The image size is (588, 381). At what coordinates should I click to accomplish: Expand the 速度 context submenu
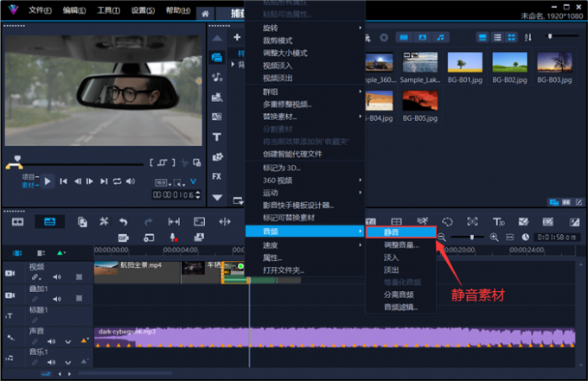[x=305, y=245]
